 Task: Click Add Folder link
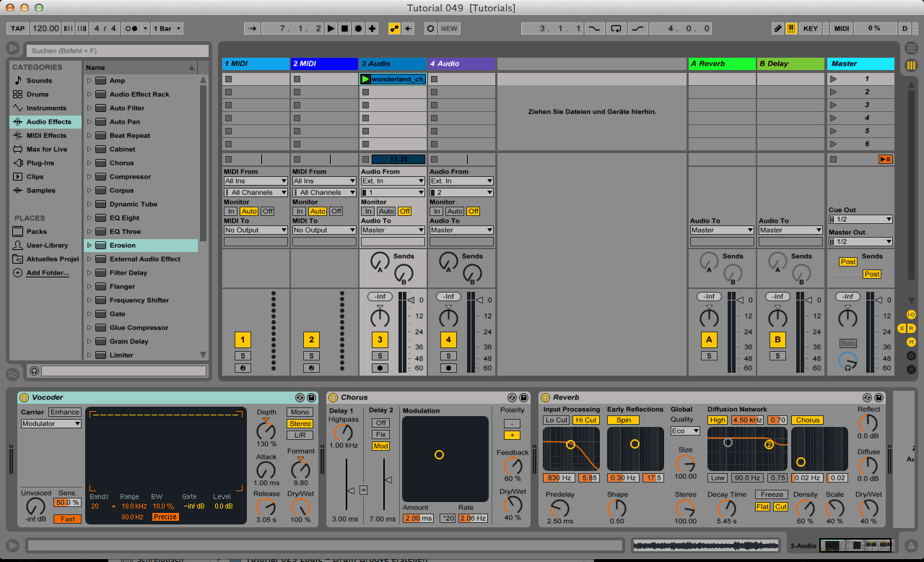point(48,273)
